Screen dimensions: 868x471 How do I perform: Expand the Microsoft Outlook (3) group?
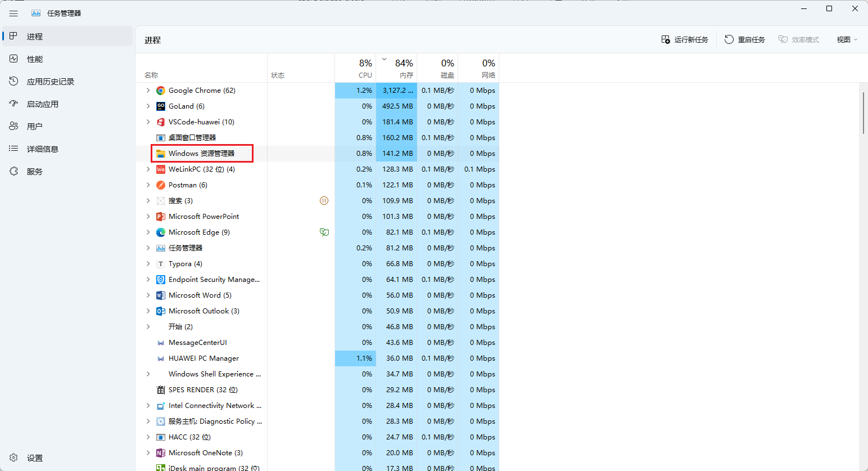tap(148, 311)
